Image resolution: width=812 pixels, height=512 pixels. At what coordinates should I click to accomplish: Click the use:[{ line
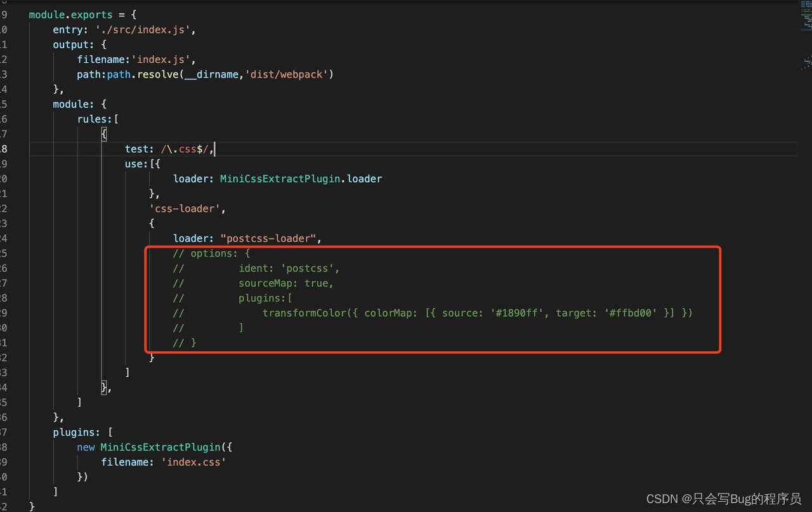click(143, 164)
